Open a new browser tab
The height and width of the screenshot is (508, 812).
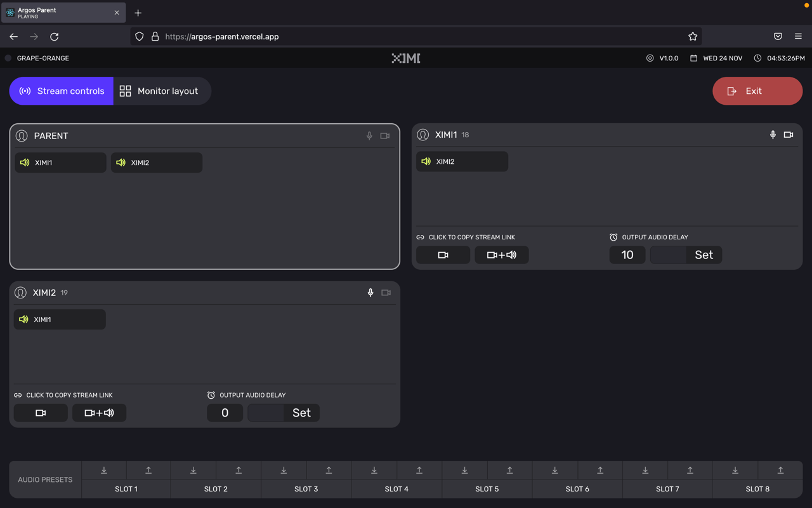138,13
